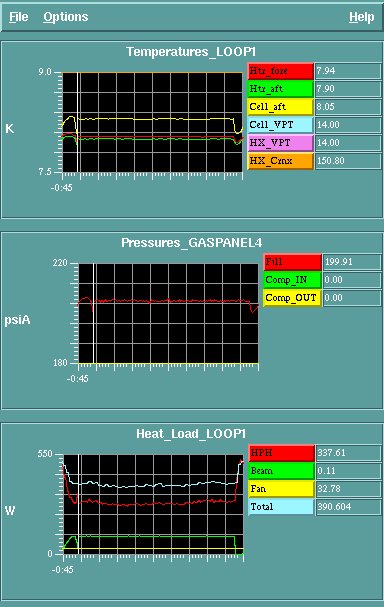Click the red HPH heat load button
The height and width of the screenshot is (607, 384).
pyautogui.click(x=281, y=453)
